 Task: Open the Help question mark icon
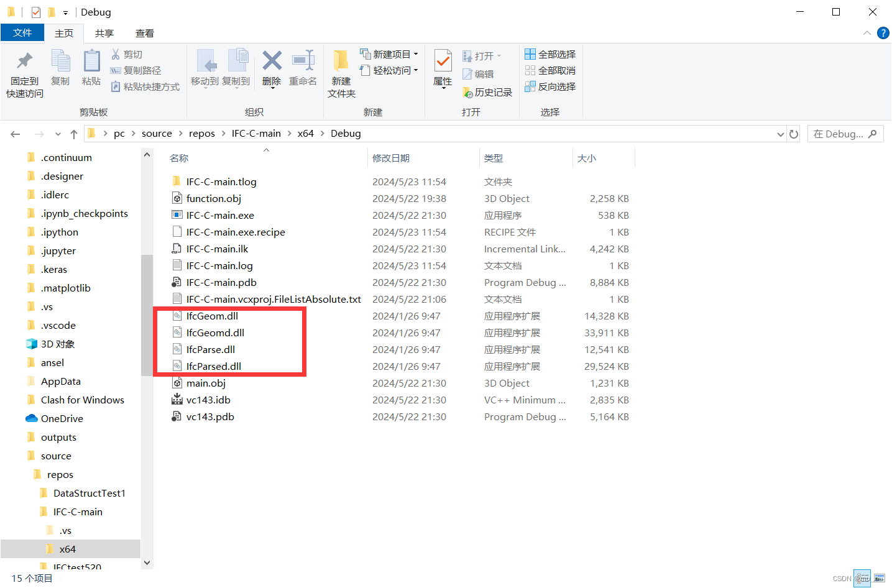coord(883,33)
